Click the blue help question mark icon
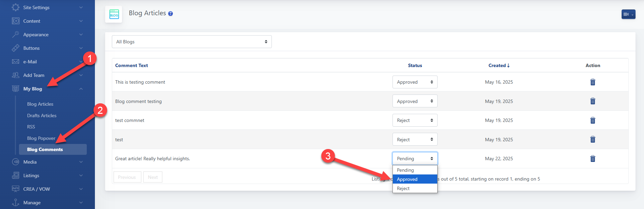Viewport: 644px width, 209px height. point(170,14)
